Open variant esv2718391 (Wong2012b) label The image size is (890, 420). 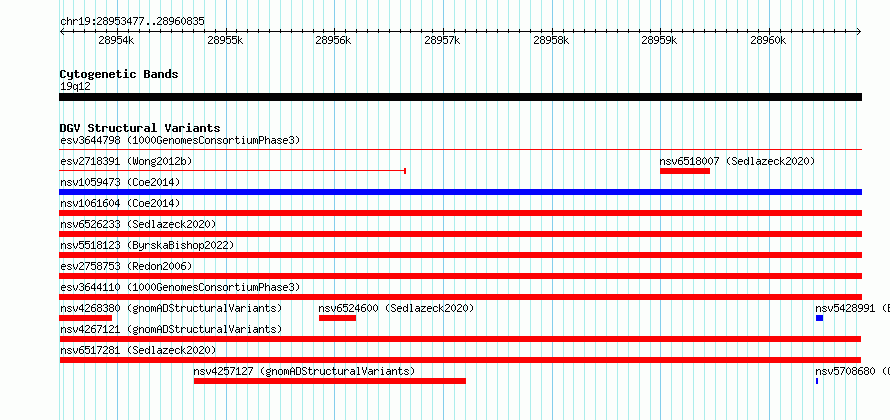(x=126, y=162)
